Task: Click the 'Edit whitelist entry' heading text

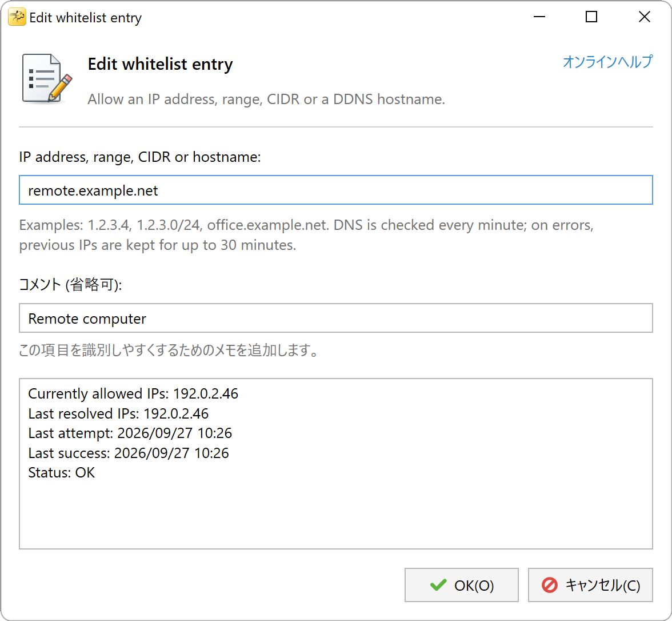Action: click(160, 64)
